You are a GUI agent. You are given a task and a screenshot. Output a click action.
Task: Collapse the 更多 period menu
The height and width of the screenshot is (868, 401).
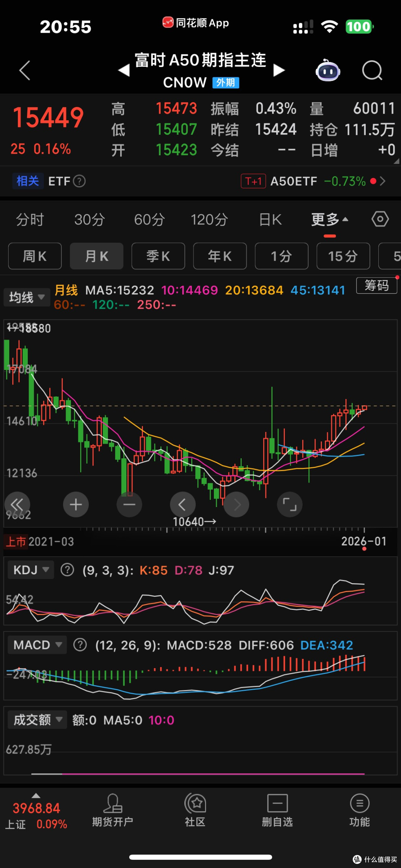pyautogui.click(x=330, y=220)
